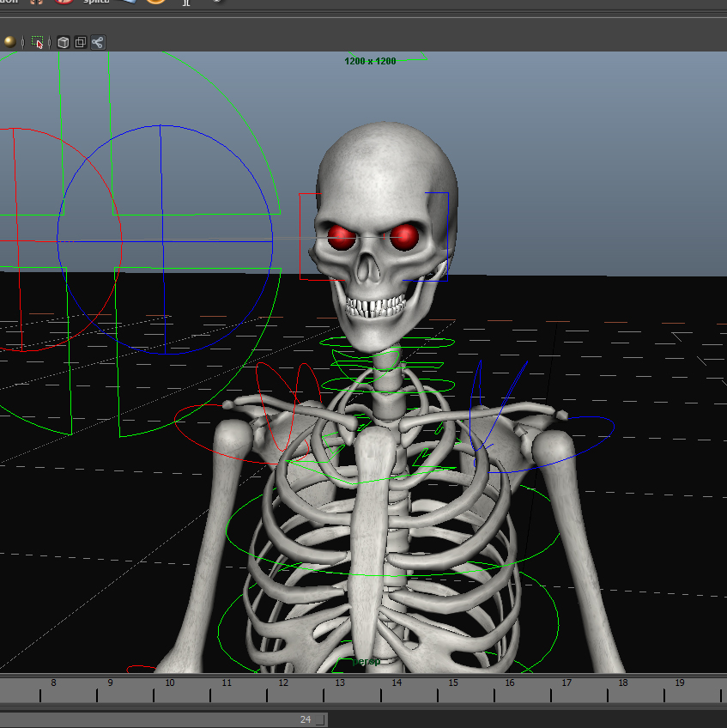The height and width of the screenshot is (728, 727).
Task: Click the overlapping squares icon in the panel toolbar
Action: pos(80,41)
